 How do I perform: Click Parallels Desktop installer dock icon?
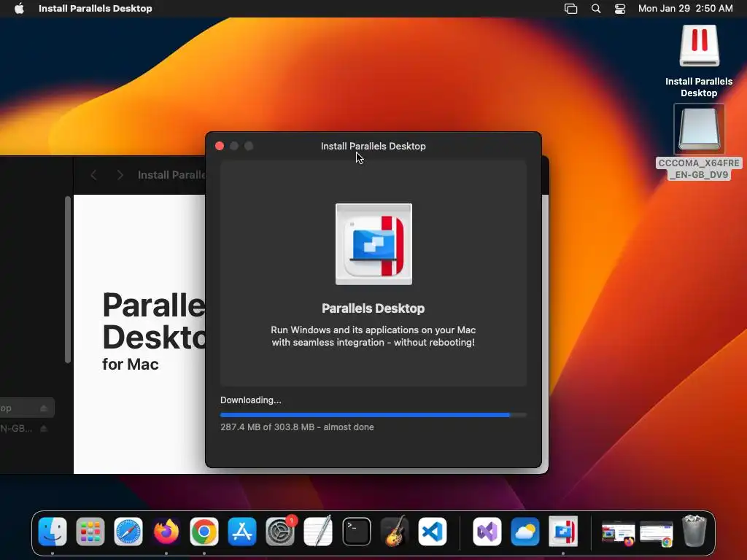point(563,532)
